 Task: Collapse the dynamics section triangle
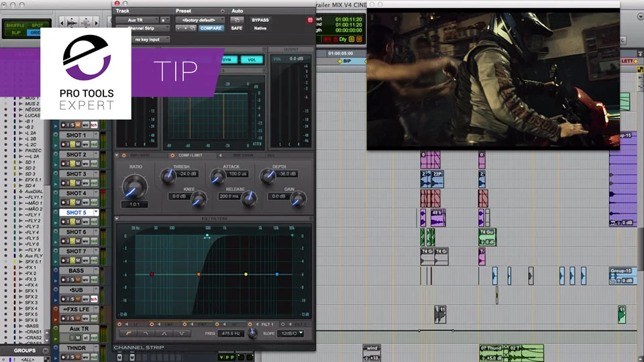(x=117, y=156)
